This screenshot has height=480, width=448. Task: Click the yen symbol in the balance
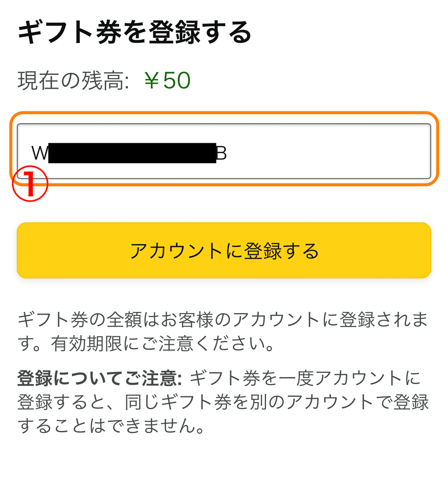point(153,81)
